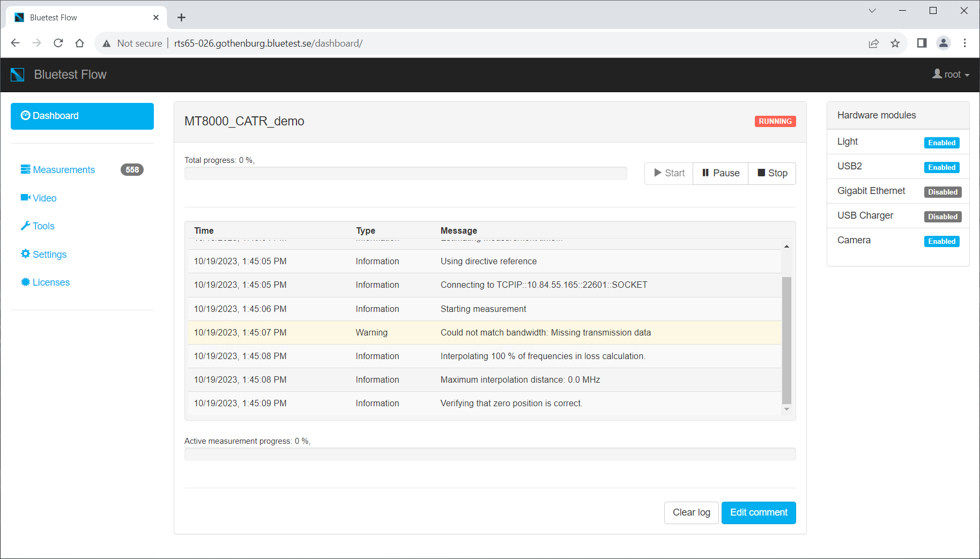Select the 'Connecting to TCPIP' log message

(544, 285)
